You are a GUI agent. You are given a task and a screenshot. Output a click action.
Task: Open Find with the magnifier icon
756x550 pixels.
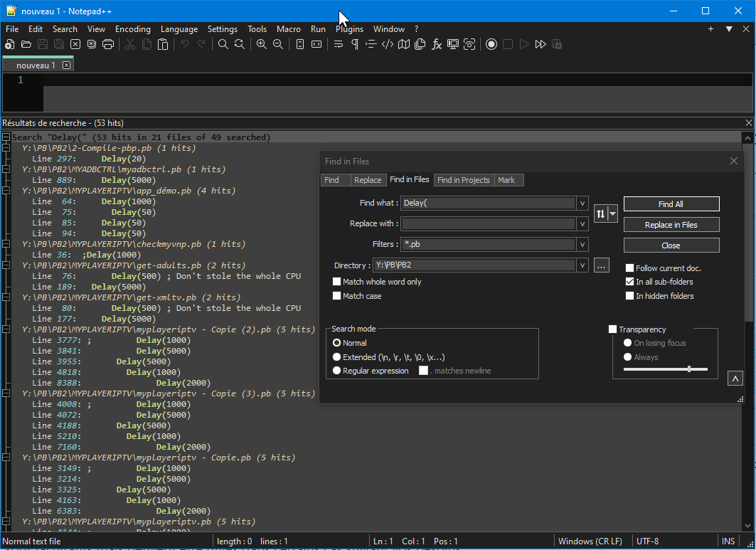(223, 44)
